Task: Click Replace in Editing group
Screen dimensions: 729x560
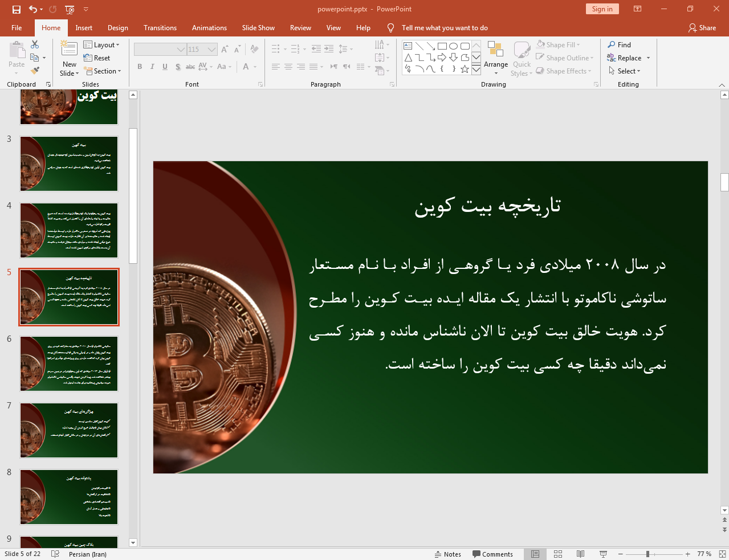Action: tap(628, 58)
